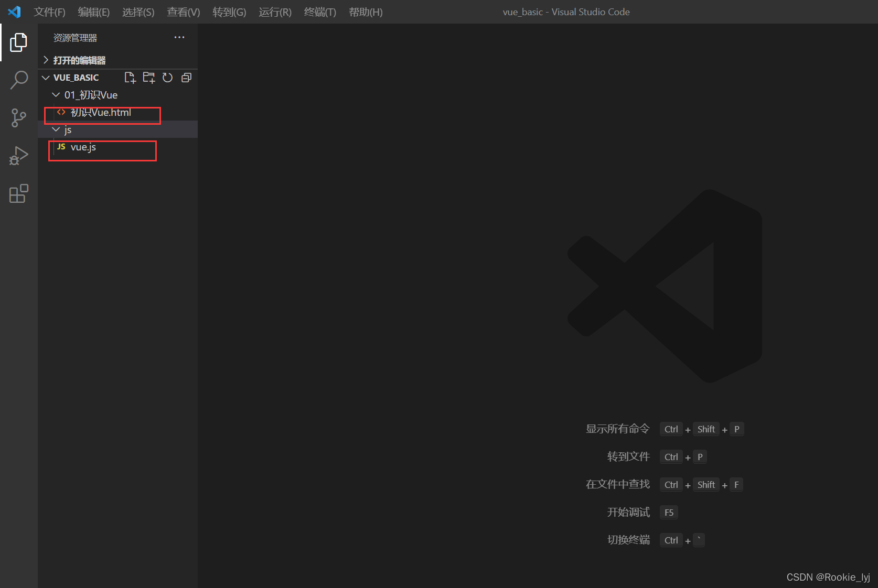Collapse all folders in Explorer
Image resolution: width=878 pixels, height=588 pixels.
pos(186,77)
